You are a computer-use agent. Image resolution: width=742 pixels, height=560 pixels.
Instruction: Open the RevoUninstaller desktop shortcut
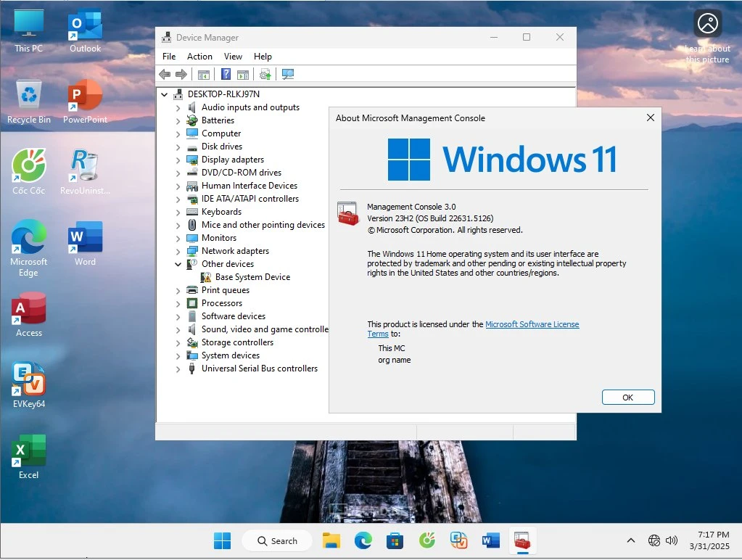pyautogui.click(x=85, y=172)
